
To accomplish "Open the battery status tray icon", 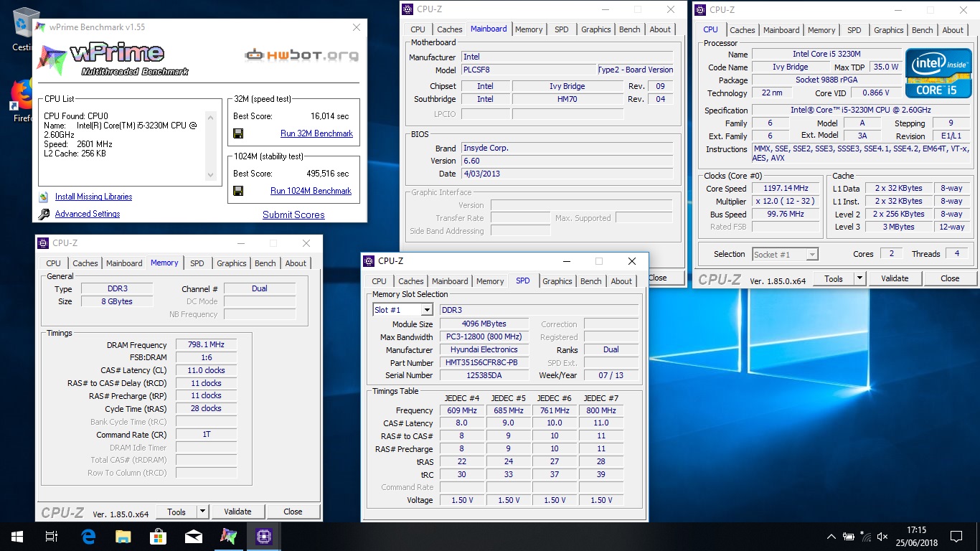I will 849,536.
